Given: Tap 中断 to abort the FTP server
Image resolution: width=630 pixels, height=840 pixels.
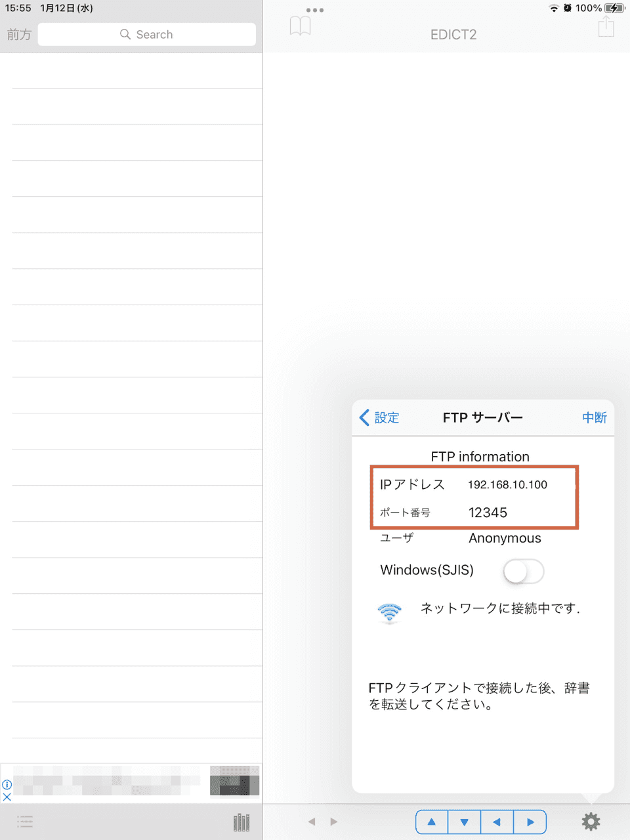Looking at the screenshot, I should [594, 418].
